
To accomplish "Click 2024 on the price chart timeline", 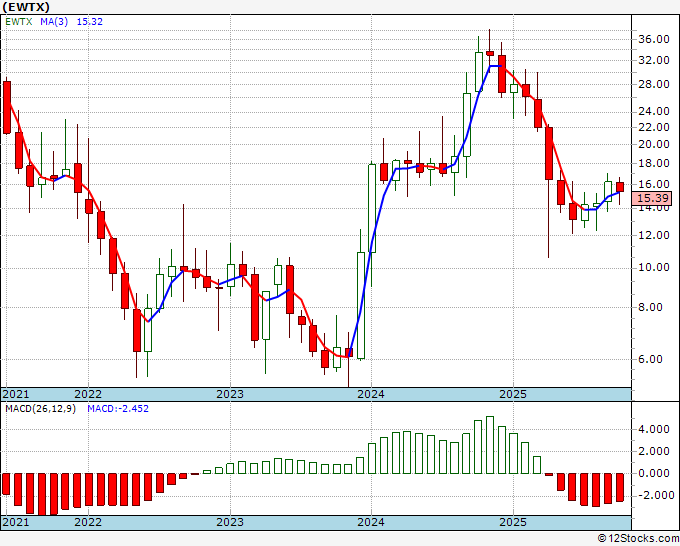I will (x=371, y=394).
